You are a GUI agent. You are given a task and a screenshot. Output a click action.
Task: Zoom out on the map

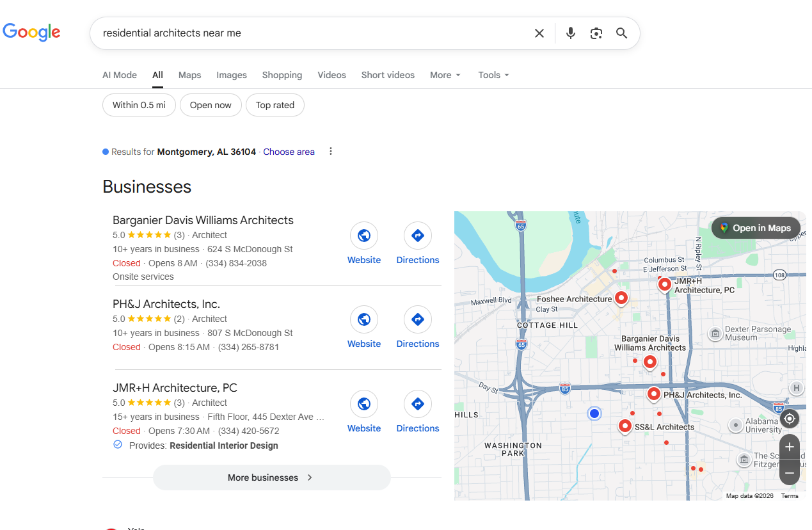[x=790, y=473]
